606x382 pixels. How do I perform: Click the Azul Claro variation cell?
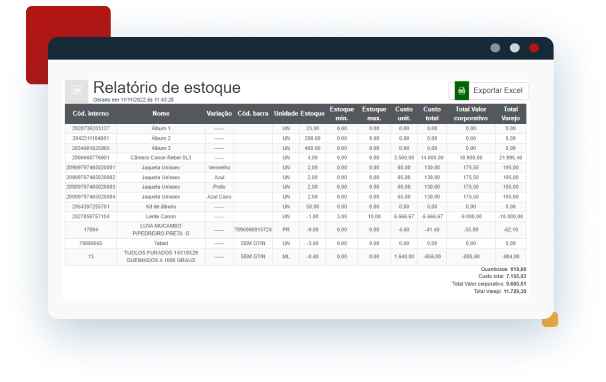pos(219,197)
